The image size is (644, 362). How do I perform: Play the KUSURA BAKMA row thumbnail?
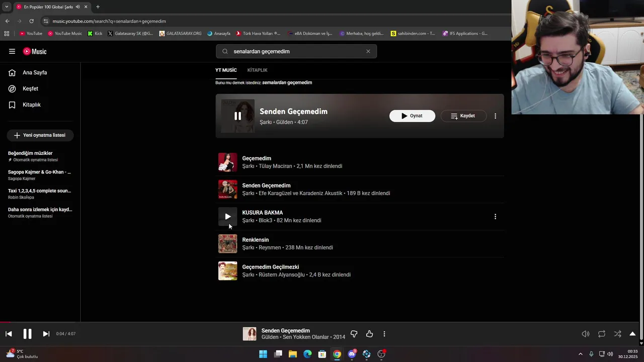coord(227,217)
